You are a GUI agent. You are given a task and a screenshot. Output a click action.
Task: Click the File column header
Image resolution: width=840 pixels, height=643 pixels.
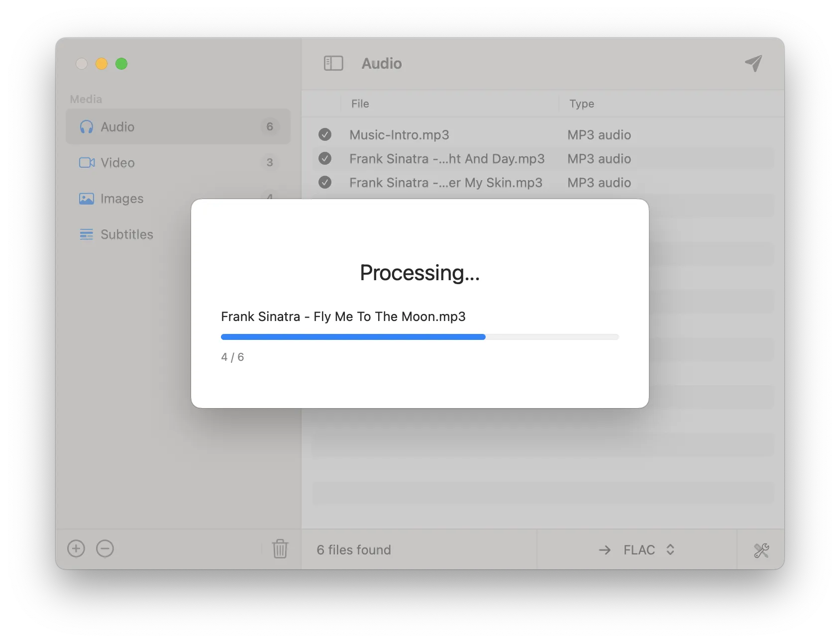360,104
